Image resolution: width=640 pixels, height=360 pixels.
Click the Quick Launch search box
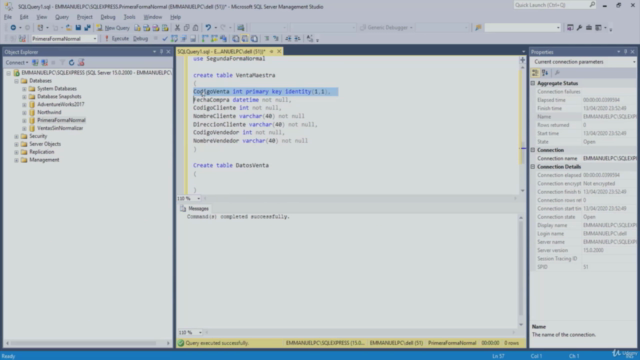[x=555, y=5]
